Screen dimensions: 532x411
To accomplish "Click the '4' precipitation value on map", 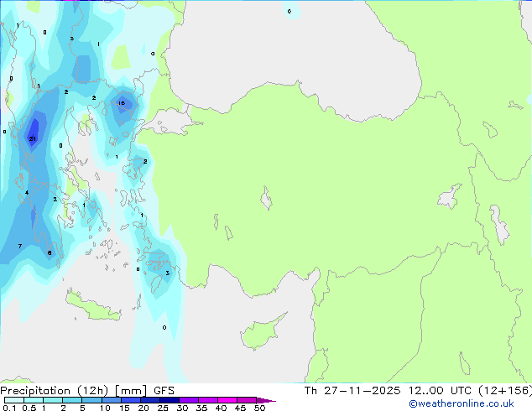I will [x=27, y=193].
